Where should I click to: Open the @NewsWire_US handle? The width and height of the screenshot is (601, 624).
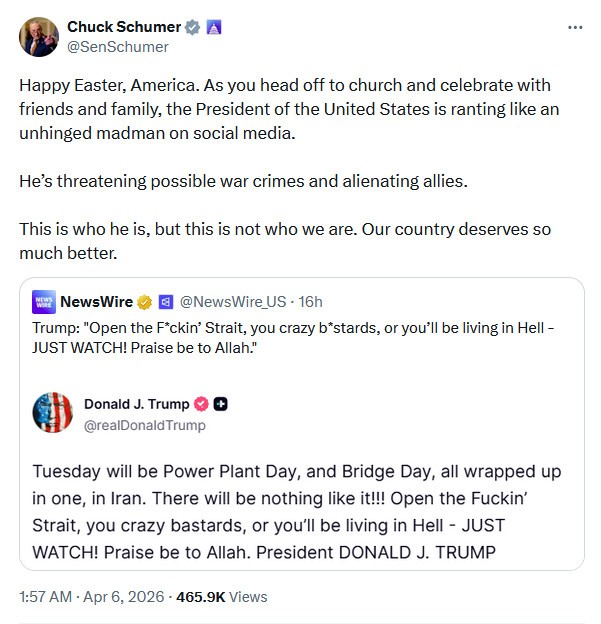tap(233, 301)
